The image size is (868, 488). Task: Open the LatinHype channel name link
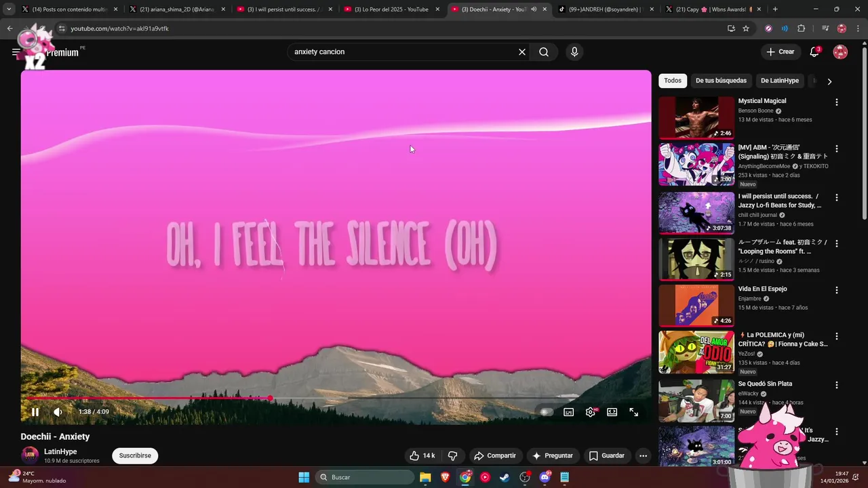point(60,451)
